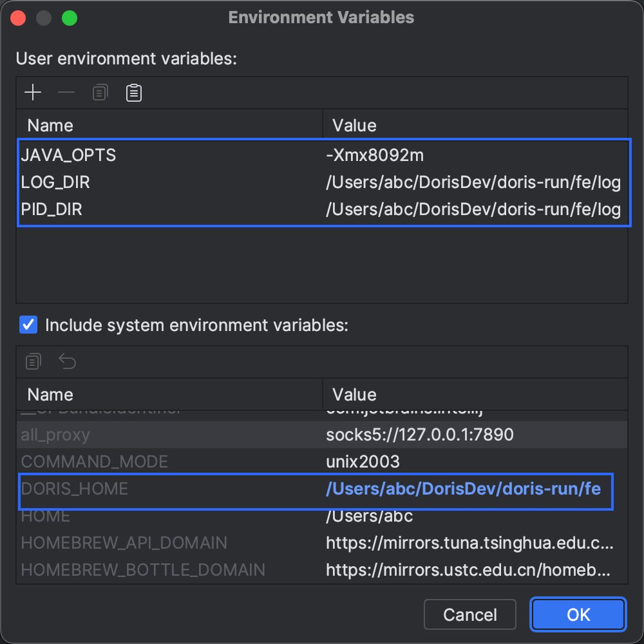Click the -Xmx8092m value cell
This screenshot has height=644, width=644.
[x=375, y=155]
